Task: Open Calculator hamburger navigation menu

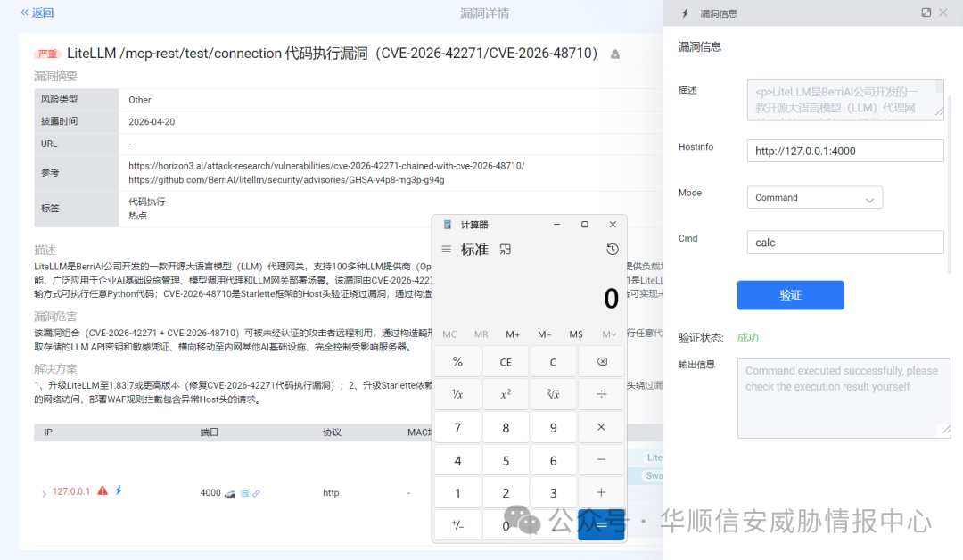Action: coord(447,250)
